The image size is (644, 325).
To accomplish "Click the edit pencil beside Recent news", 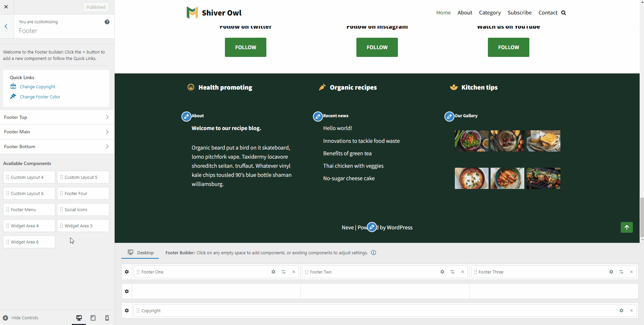I will [x=318, y=117].
